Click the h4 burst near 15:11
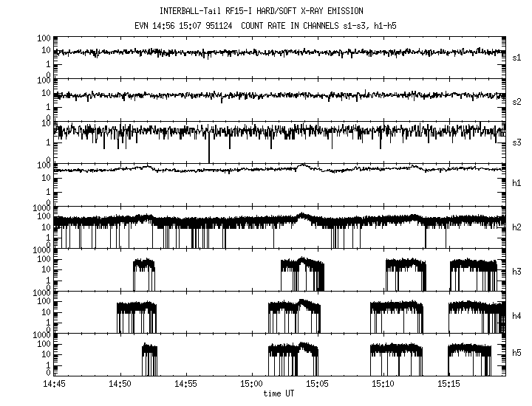The image size is (532, 406). (397, 317)
